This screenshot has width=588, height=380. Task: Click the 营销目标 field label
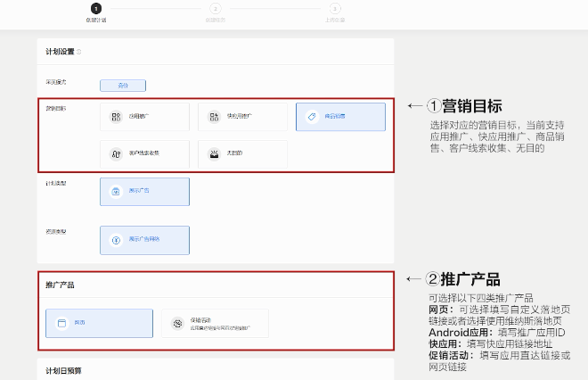point(56,109)
